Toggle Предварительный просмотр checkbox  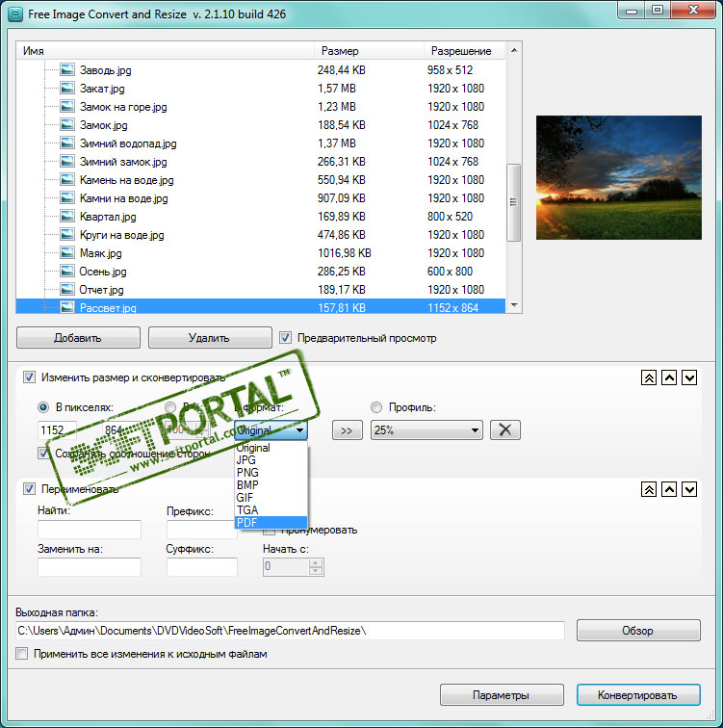point(285,338)
